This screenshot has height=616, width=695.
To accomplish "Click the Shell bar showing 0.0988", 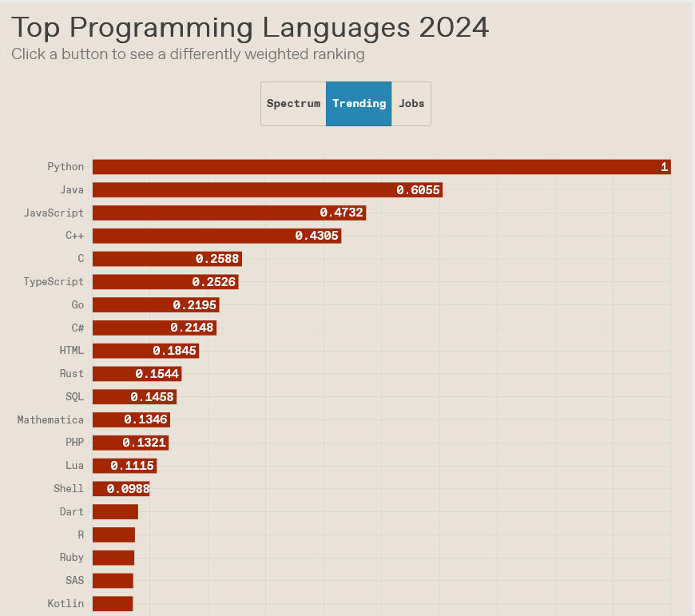I will (x=121, y=489).
